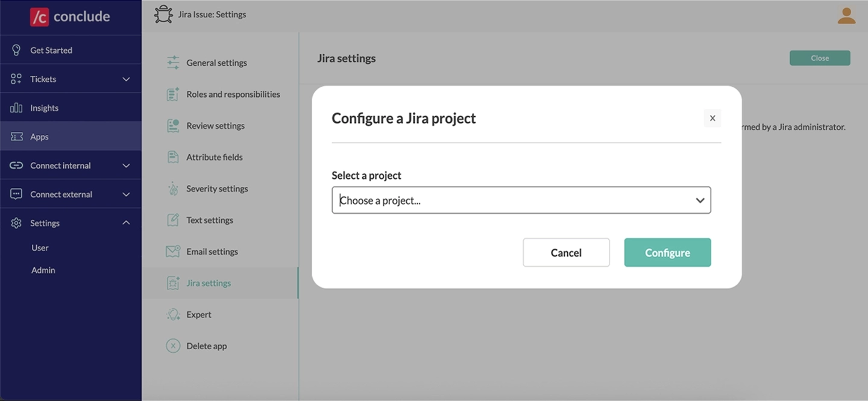Open Review settings tab
This screenshot has height=401, width=868.
click(x=220, y=126)
